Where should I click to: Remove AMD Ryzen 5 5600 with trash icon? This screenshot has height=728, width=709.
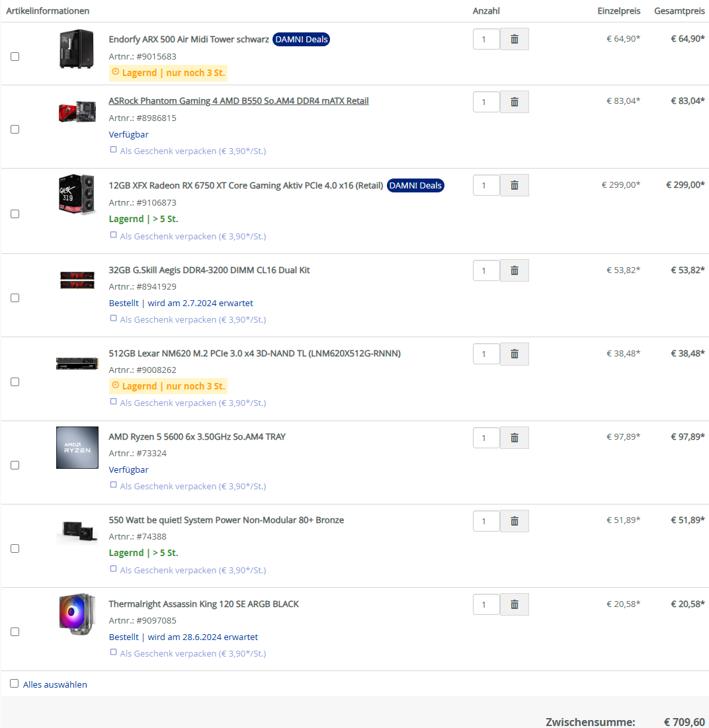tap(515, 438)
